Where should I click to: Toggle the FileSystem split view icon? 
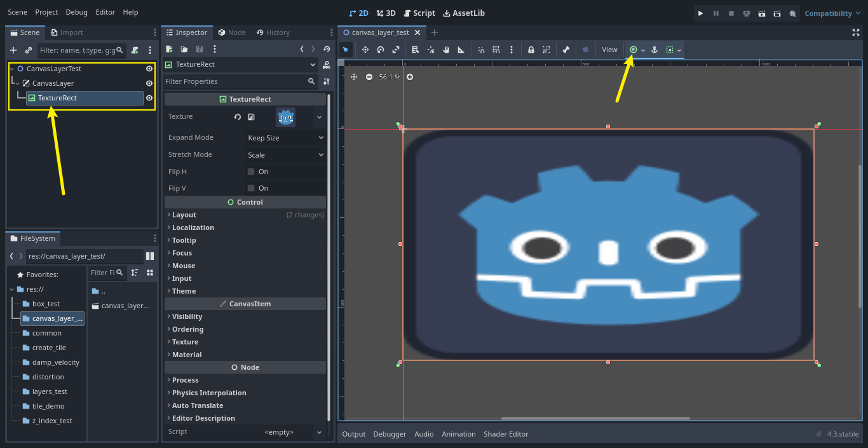point(150,256)
